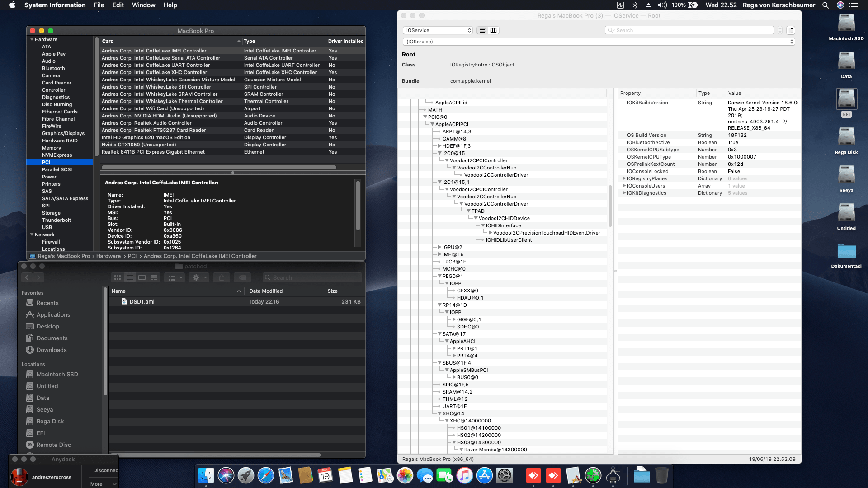Viewport: 868px width, 488px height.
Task: Open Safari from the Dock
Action: pos(265,475)
